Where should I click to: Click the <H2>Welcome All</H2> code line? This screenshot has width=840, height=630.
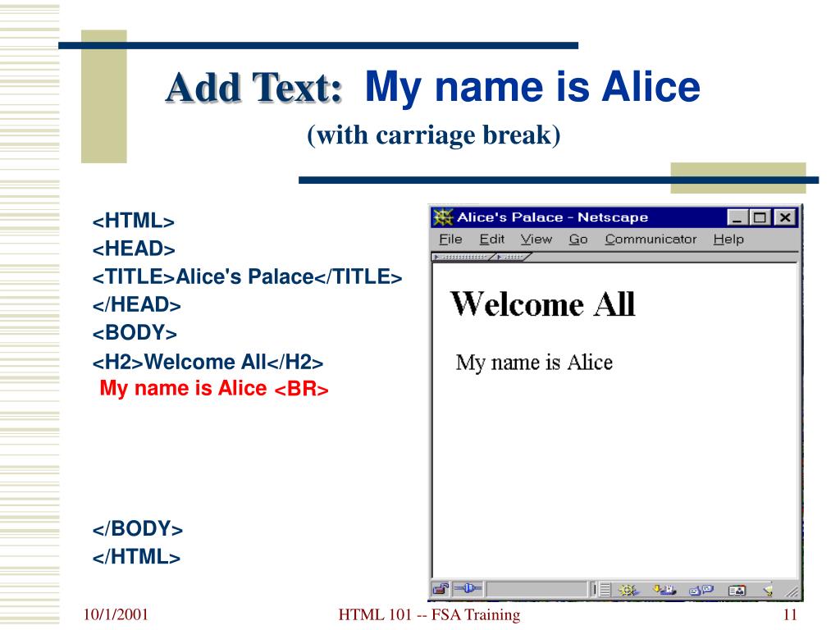(x=208, y=362)
